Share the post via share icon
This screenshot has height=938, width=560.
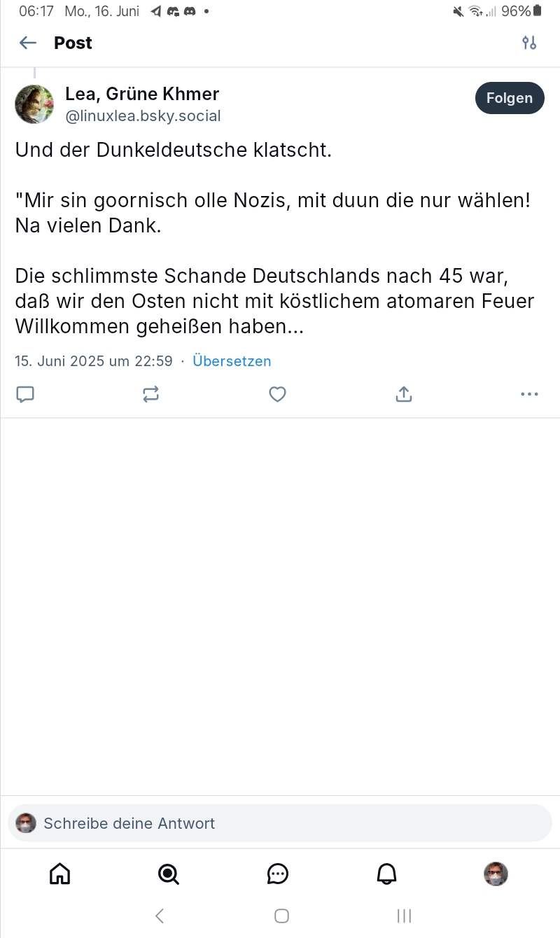pyautogui.click(x=404, y=394)
